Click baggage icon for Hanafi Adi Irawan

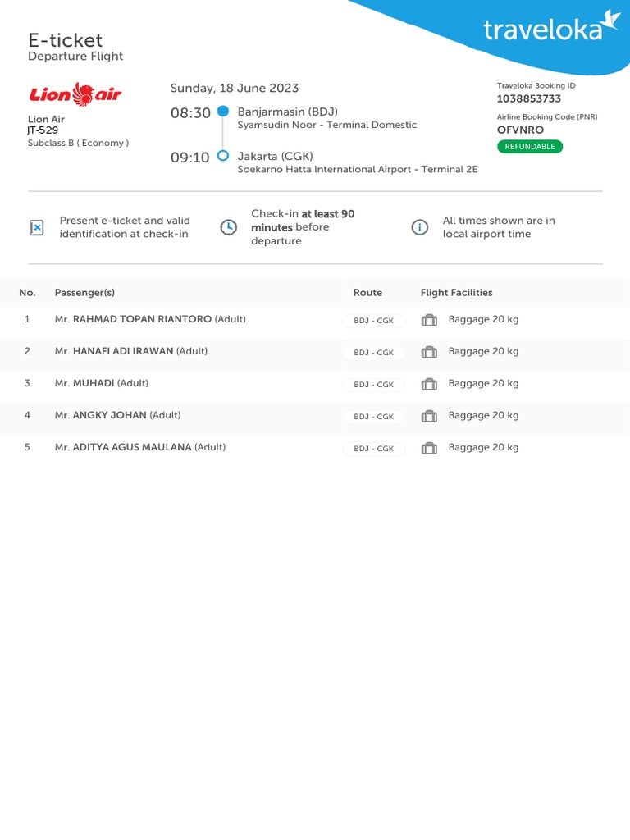pyautogui.click(x=429, y=352)
